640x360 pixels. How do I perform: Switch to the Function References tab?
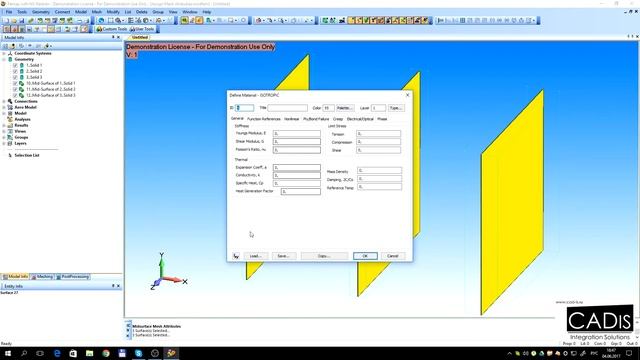coord(264,119)
